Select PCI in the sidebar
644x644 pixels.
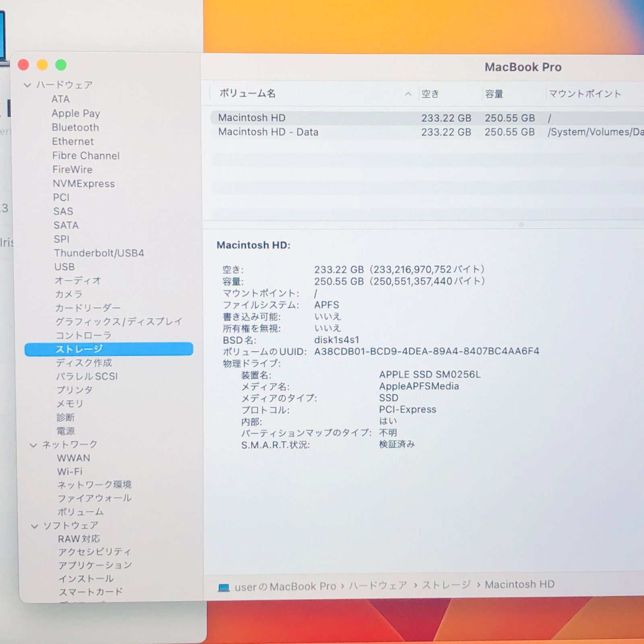tap(61, 198)
